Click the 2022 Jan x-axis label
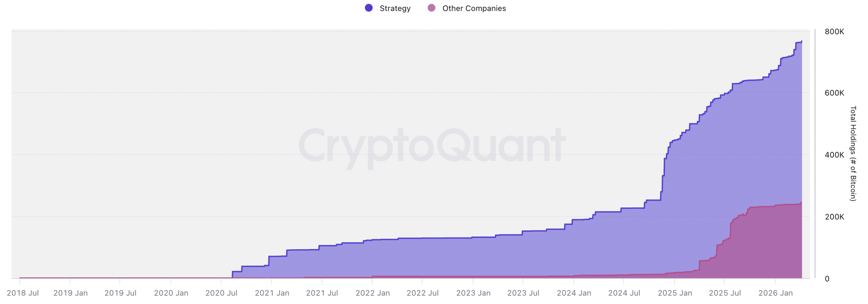The image size is (868, 304). (372, 292)
